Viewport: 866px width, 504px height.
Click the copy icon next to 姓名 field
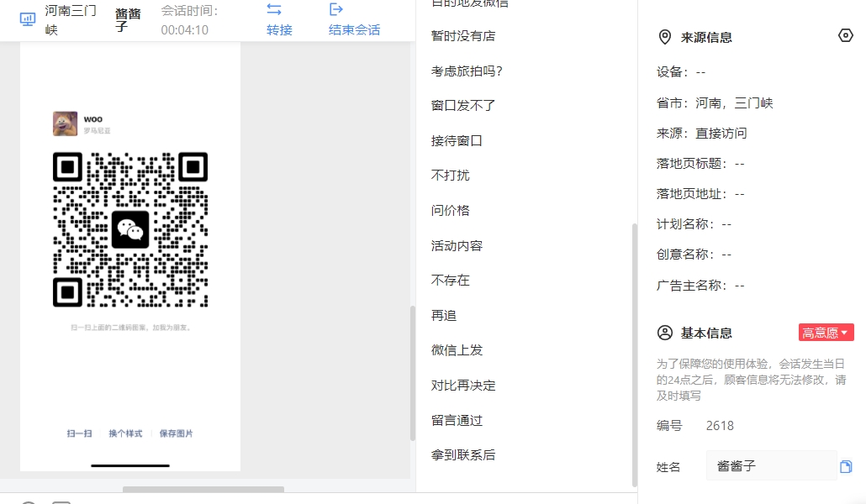click(846, 466)
